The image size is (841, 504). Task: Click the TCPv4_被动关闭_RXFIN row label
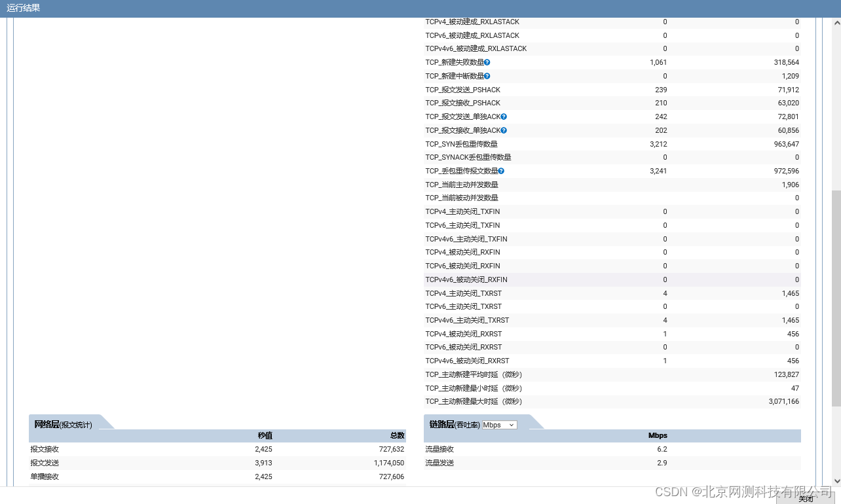click(x=462, y=252)
